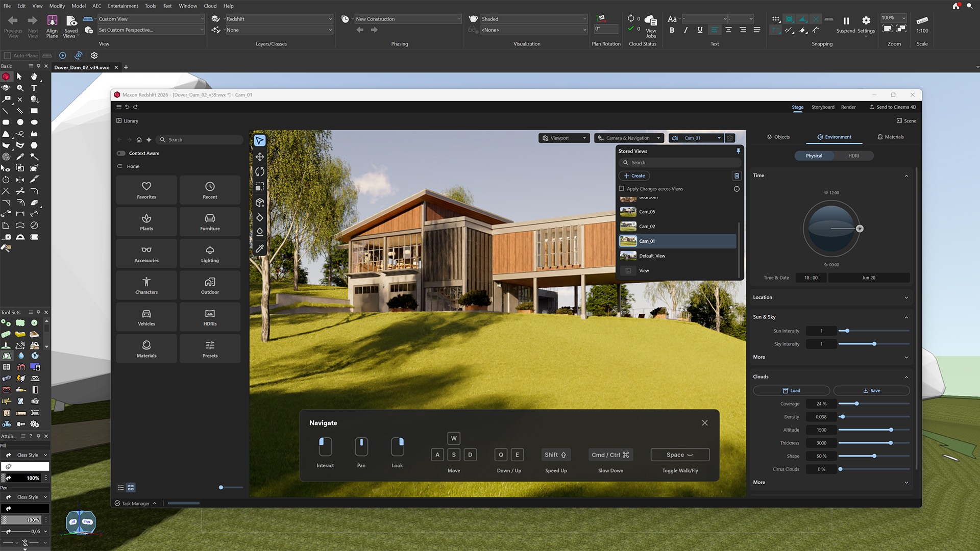Open the Characters library category
The width and height of the screenshot is (980, 551).
pyautogui.click(x=146, y=285)
